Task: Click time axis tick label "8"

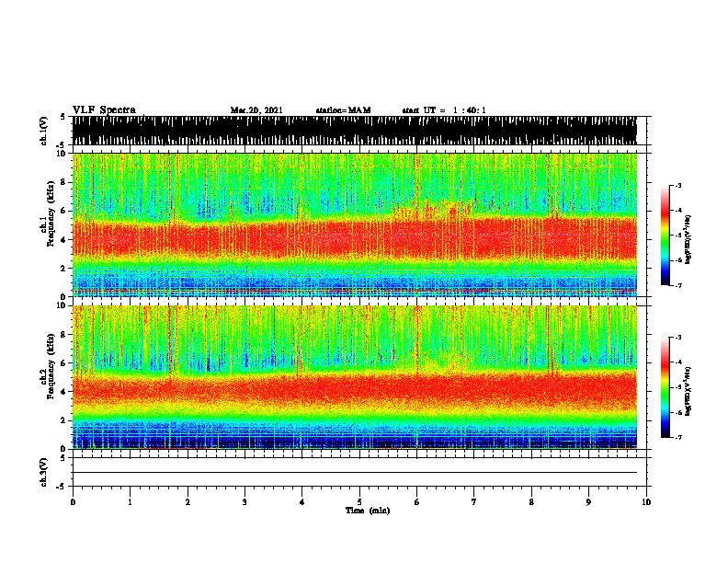Action: pos(531,502)
